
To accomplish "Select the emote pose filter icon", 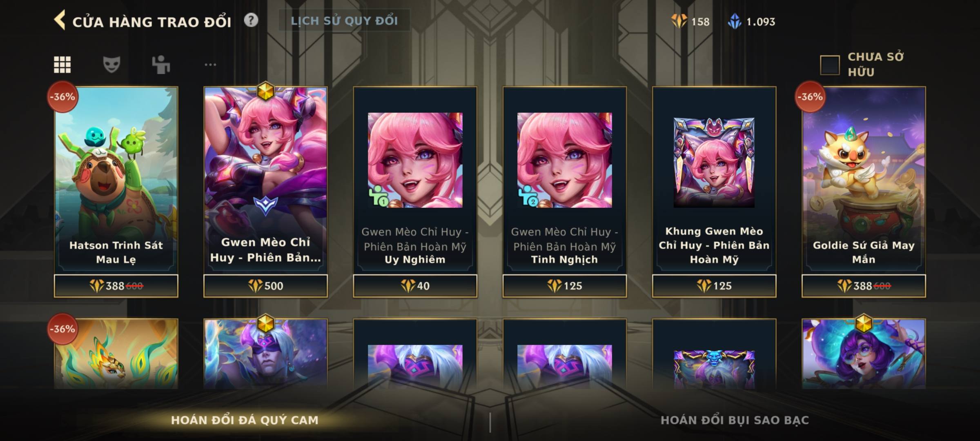I will point(161,65).
